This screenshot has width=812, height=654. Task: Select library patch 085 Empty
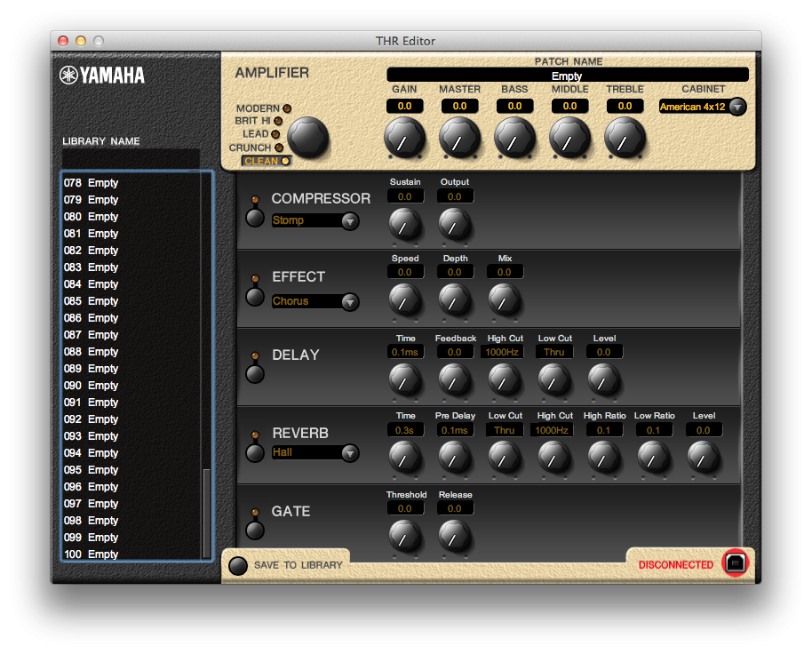click(x=131, y=301)
